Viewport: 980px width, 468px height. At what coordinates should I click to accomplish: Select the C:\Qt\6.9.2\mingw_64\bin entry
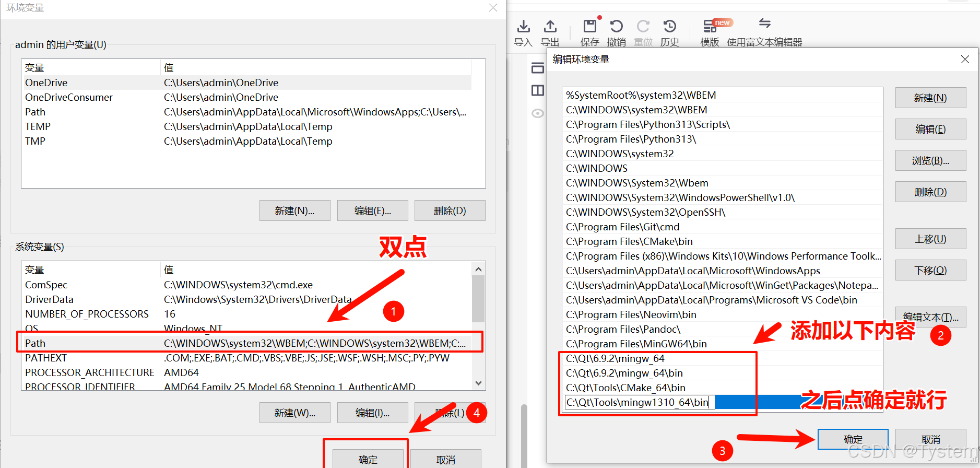coord(723,373)
